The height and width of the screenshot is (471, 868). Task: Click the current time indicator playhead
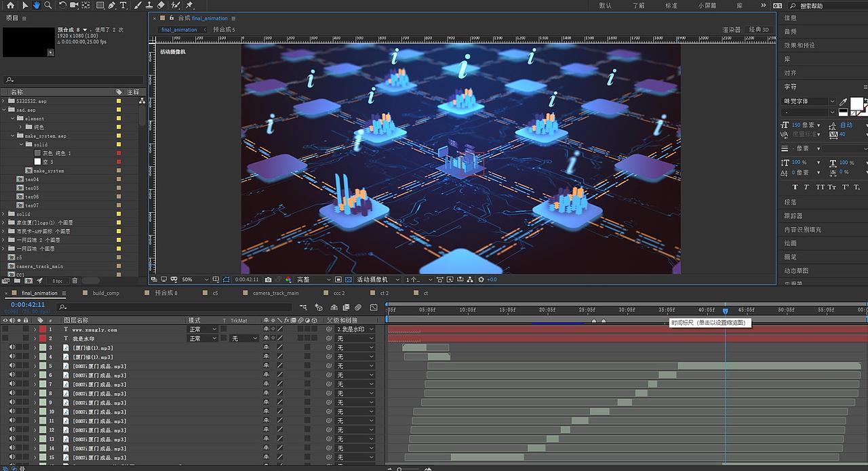(x=725, y=310)
